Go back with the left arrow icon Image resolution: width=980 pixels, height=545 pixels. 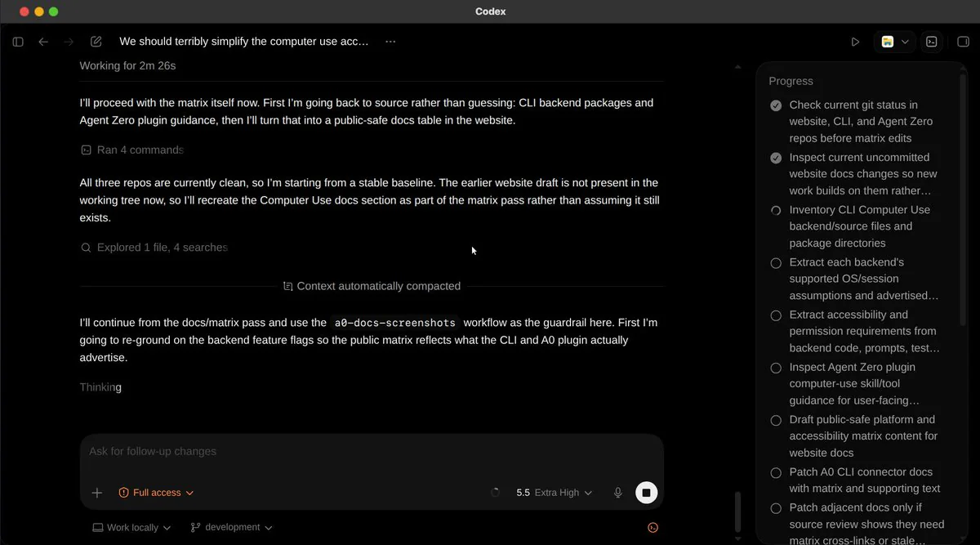click(x=44, y=42)
